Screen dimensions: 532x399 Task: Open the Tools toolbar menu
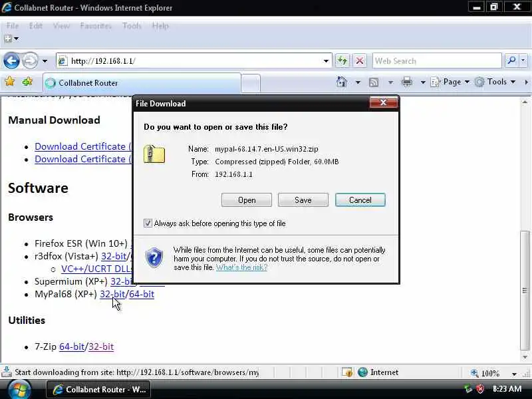click(495, 82)
